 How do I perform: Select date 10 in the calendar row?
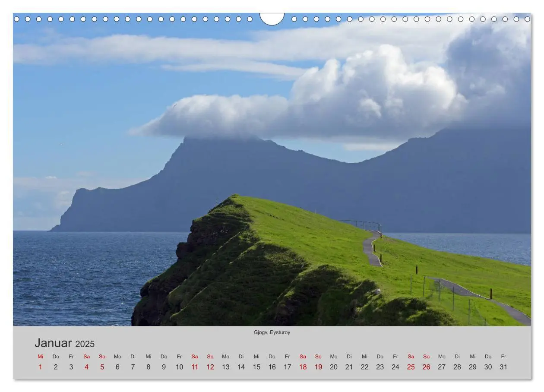coord(179,367)
